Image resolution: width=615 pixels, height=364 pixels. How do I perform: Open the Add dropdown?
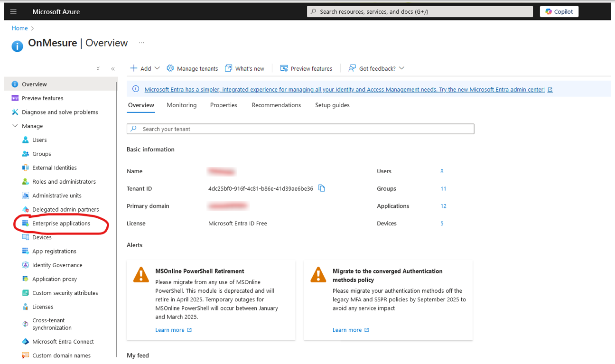[145, 68]
